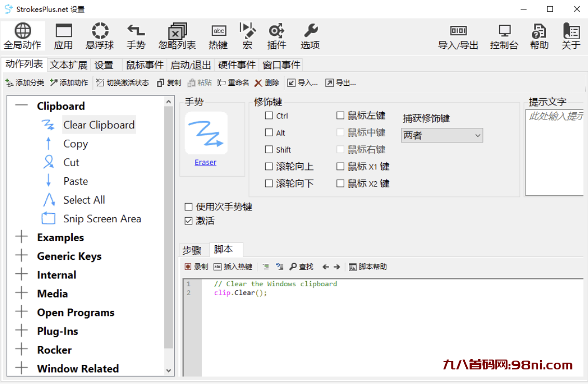Expand the Media category

point(21,293)
